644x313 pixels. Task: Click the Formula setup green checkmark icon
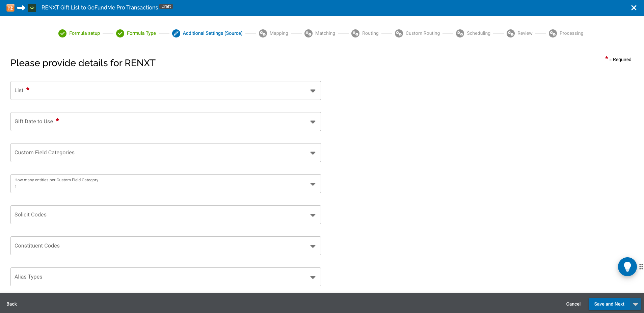tap(62, 33)
